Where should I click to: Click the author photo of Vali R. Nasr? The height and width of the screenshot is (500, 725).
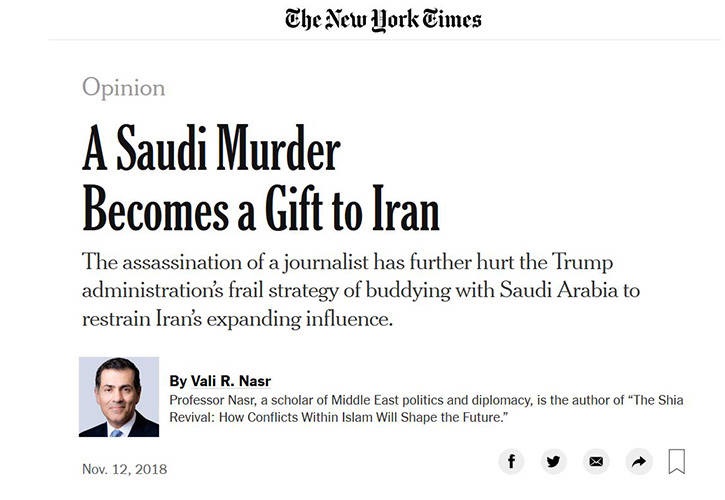[x=119, y=397]
